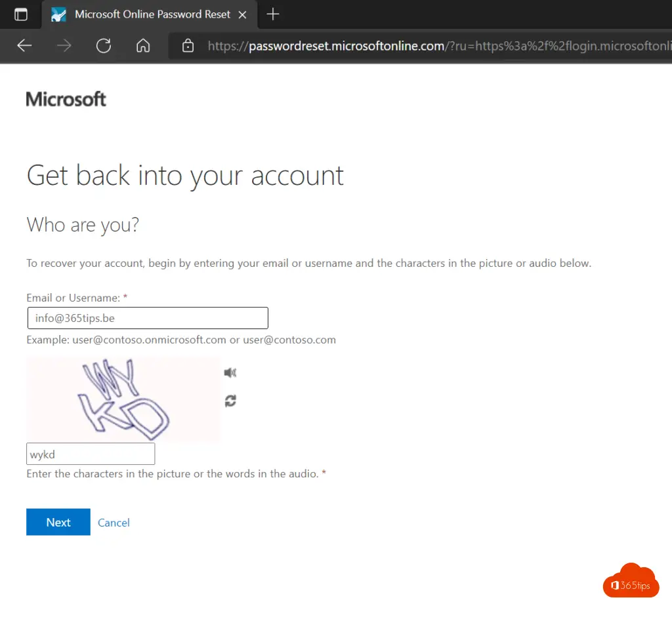Focus the CAPTCHA characters input box
The image size is (672, 621).
point(91,454)
